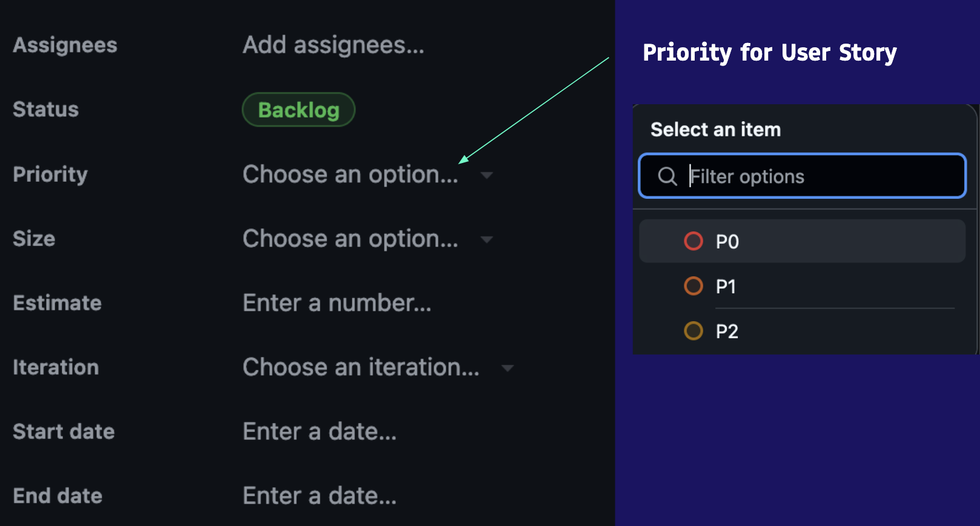Click the red circle icon for P0
The image size is (980, 526).
coord(694,241)
